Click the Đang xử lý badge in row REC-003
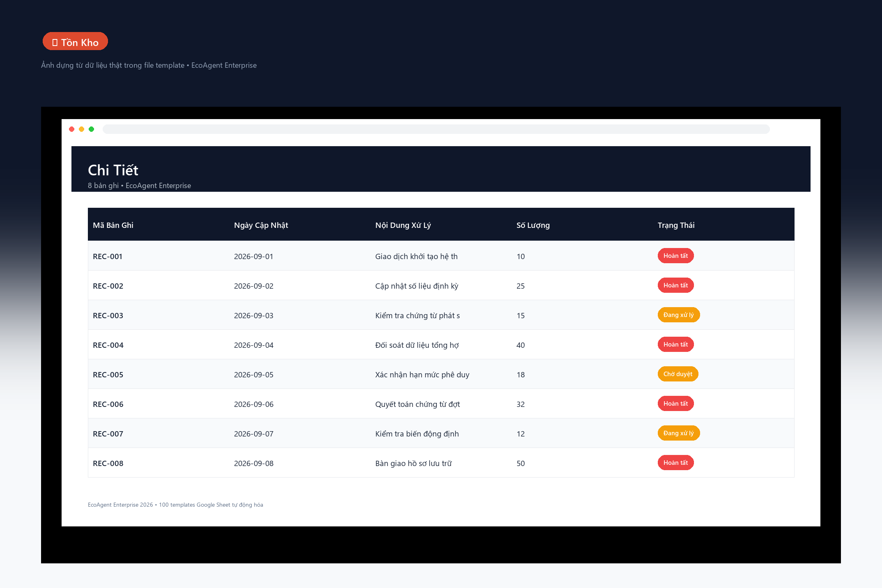The width and height of the screenshot is (882, 588). pos(678,315)
